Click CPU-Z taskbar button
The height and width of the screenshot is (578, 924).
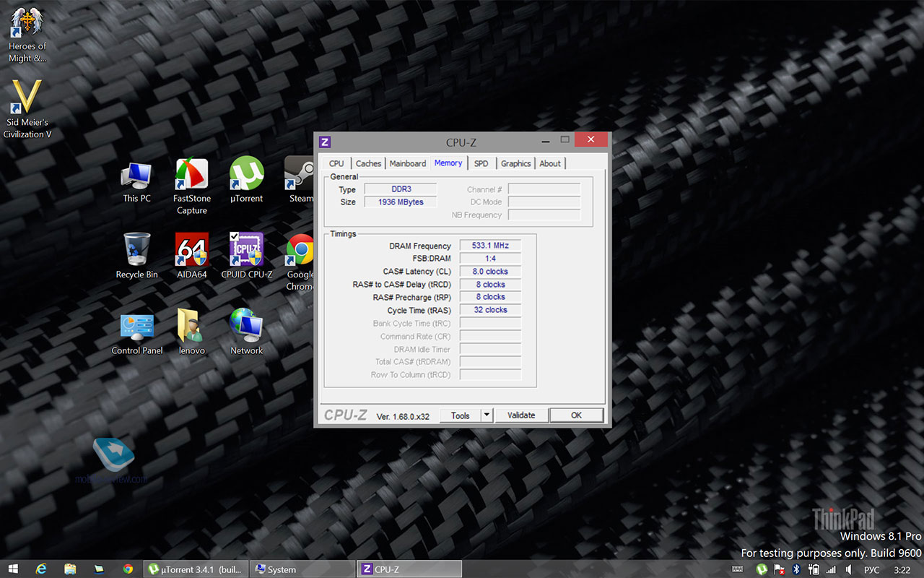tap(409, 569)
